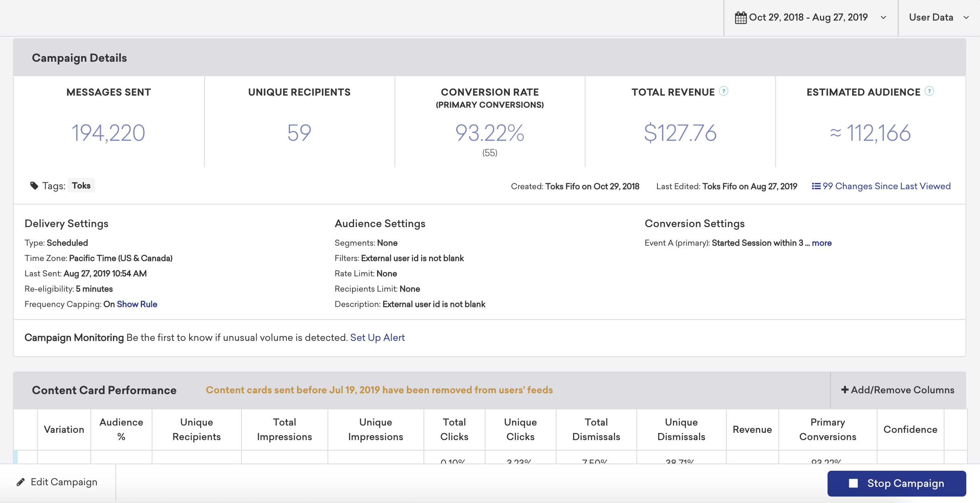Show the frequency capping rule
Image resolution: width=980 pixels, height=503 pixels.
(x=137, y=304)
